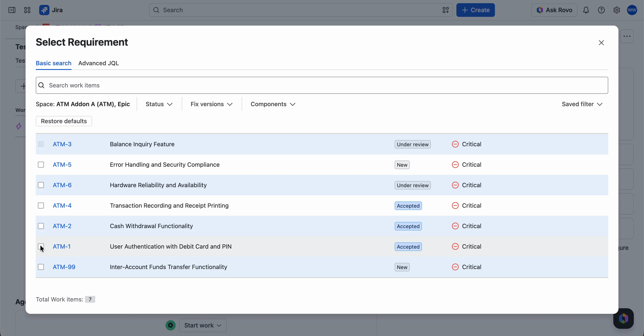Screen dimensions: 644x336
Task: Open the ATM-6 link
Action: (x=62, y=185)
